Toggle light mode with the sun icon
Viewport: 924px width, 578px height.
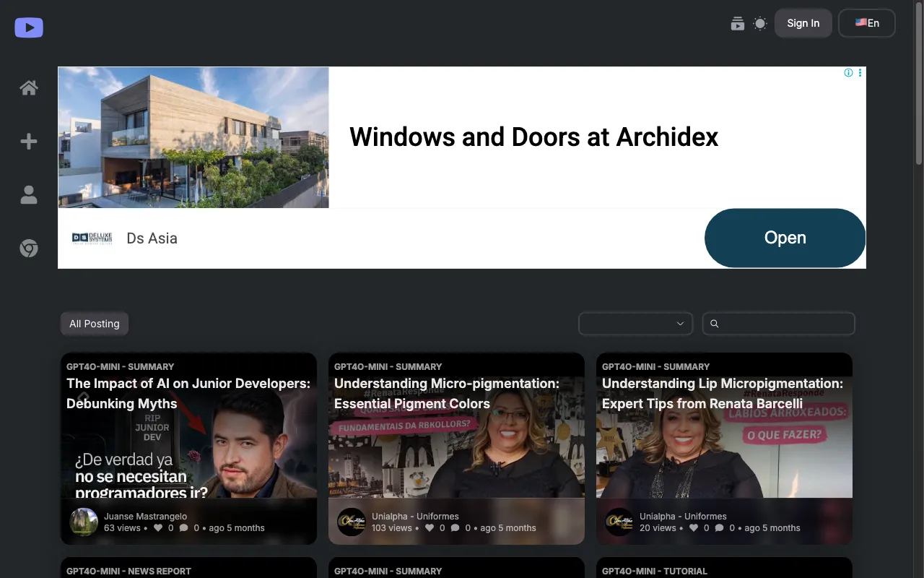pyautogui.click(x=760, y=24)
